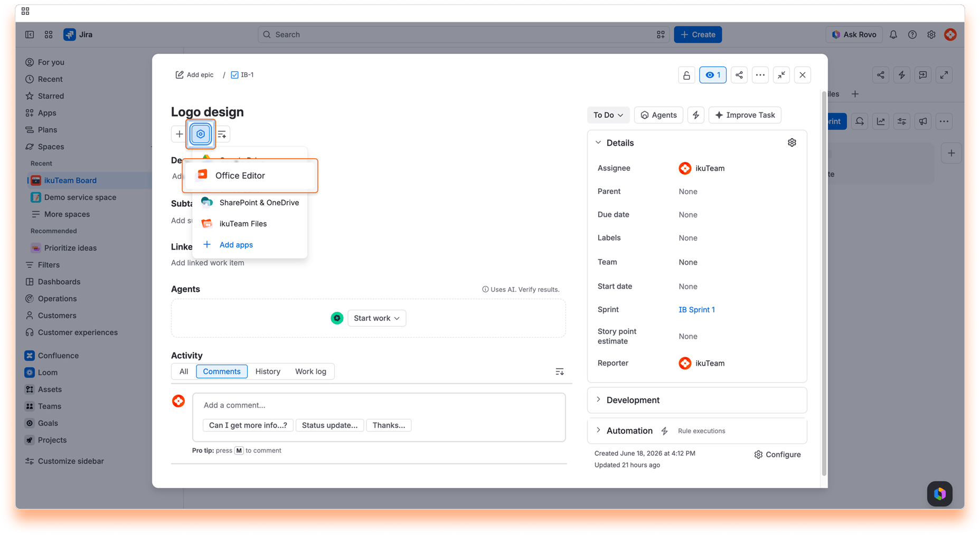Open Ask Rovo button
Image resolution: width=980 pixels, height=535 pixels.
pos(854,34)
